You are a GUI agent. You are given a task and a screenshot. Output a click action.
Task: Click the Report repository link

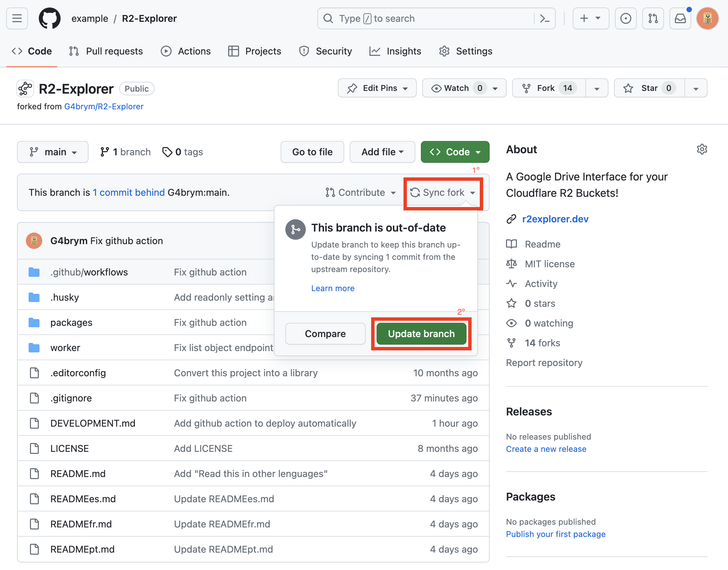(544, 363)
